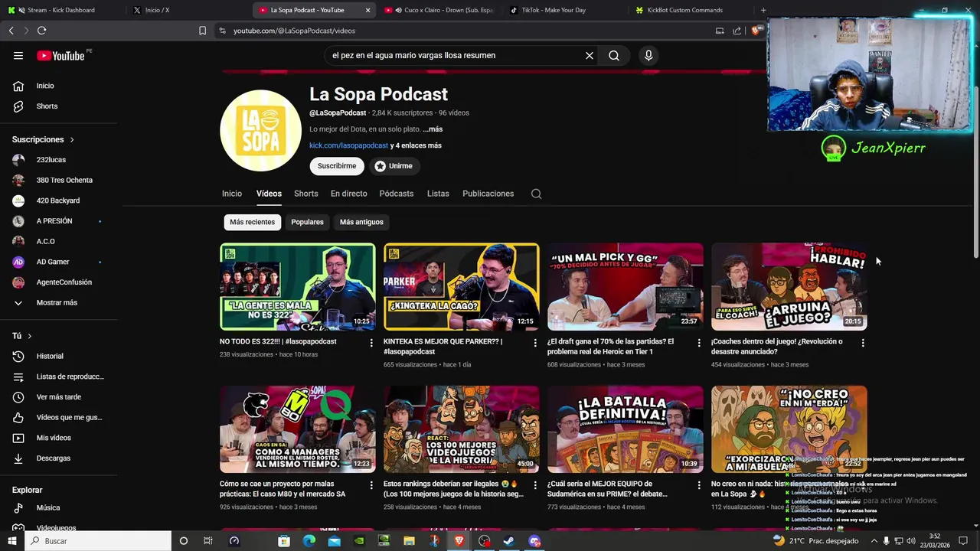Viewport: 980px width, 551px height.
Task: Expand the Tú section arrow
Action: coord(29,336)
